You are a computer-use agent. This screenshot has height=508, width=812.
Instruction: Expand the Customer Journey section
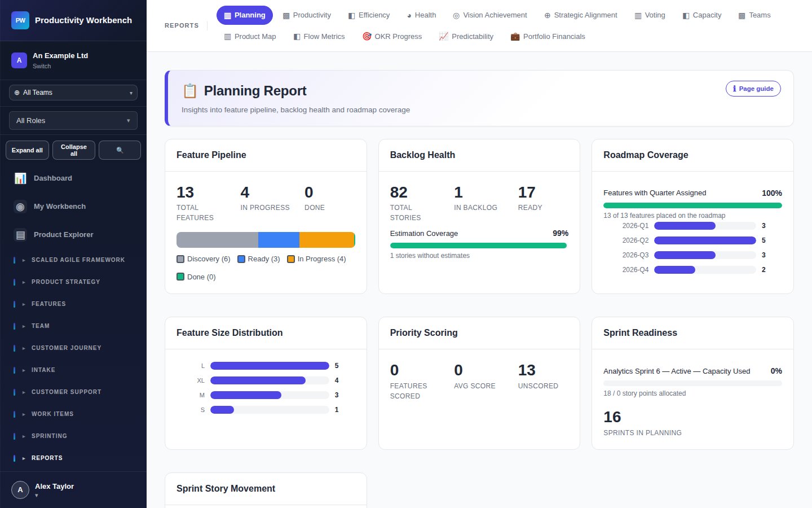point(73,348)
